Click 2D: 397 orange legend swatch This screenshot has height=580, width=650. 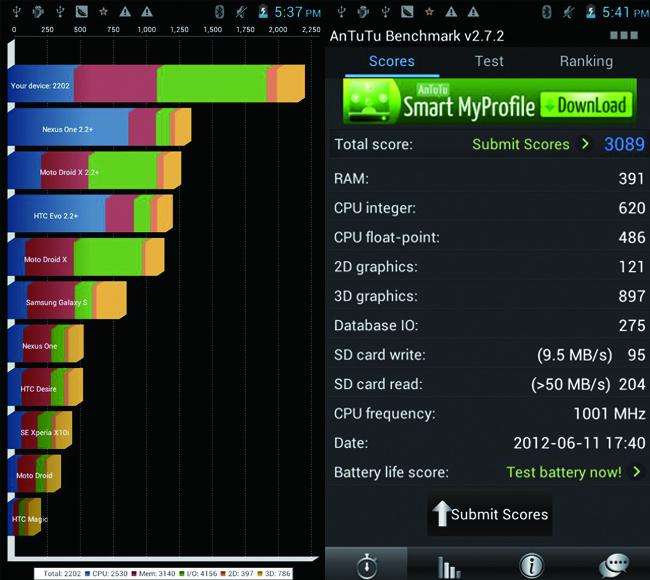tap(223, 574)
